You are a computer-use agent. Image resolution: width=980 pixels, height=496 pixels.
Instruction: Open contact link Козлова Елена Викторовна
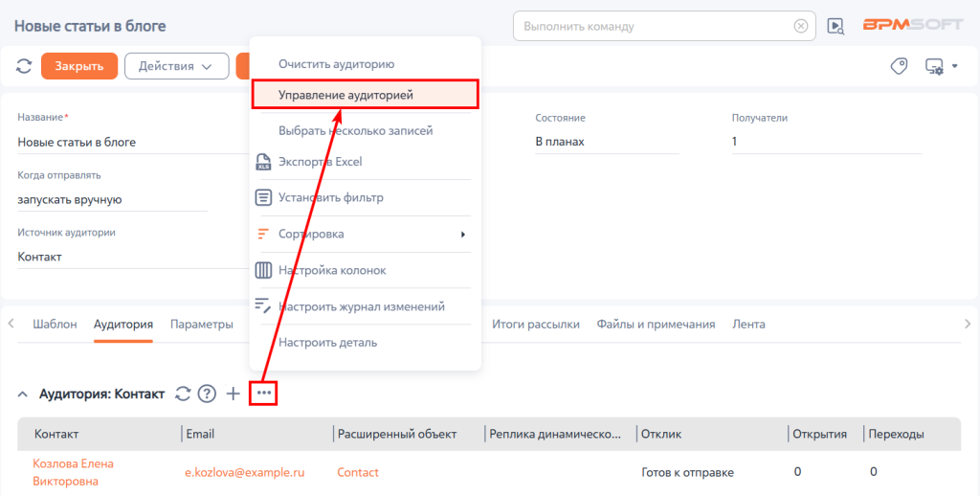coord(73,472)
